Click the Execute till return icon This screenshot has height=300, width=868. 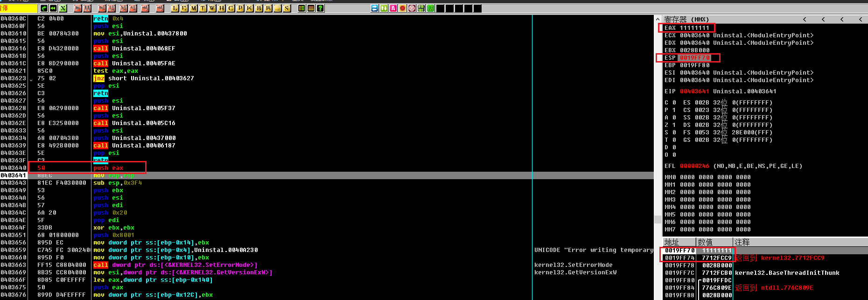[x=145, y=8]
